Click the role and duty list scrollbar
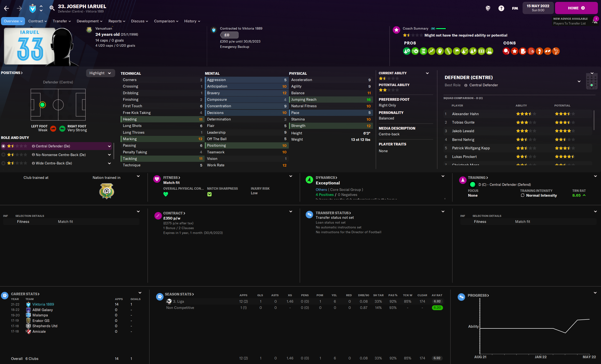 click(x=114, y=151)
